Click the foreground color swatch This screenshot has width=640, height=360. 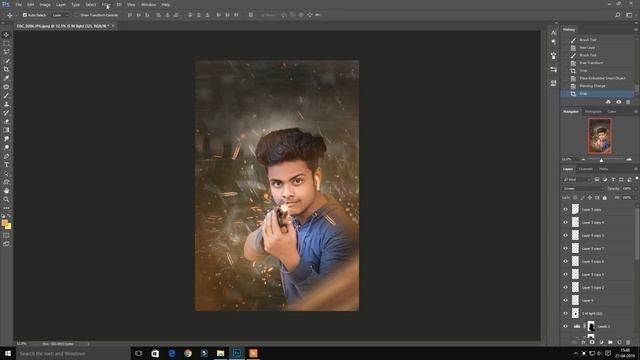click(x=5, y=223)
